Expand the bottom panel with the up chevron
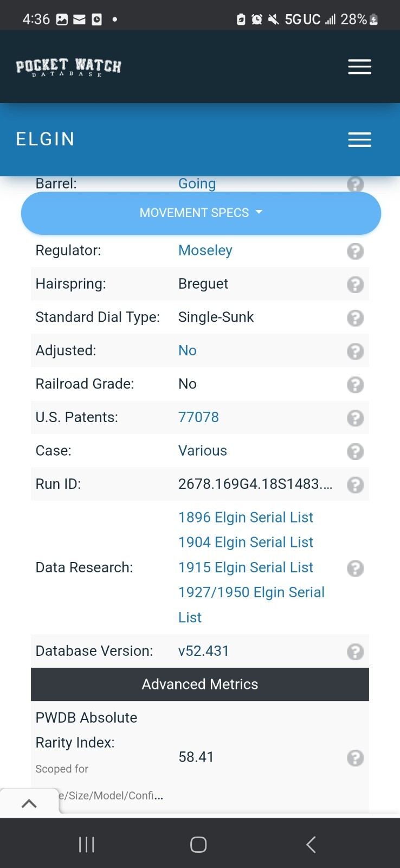The height and width of the screenshot is (868, 400). tap(29, 803)
